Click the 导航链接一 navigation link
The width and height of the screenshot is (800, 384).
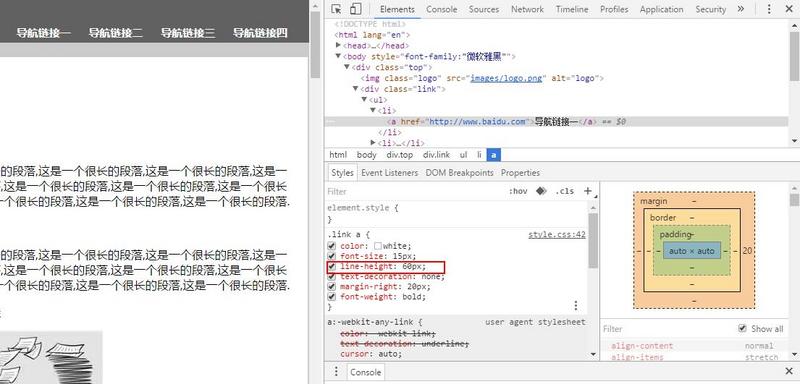click(x=43, y=33)
